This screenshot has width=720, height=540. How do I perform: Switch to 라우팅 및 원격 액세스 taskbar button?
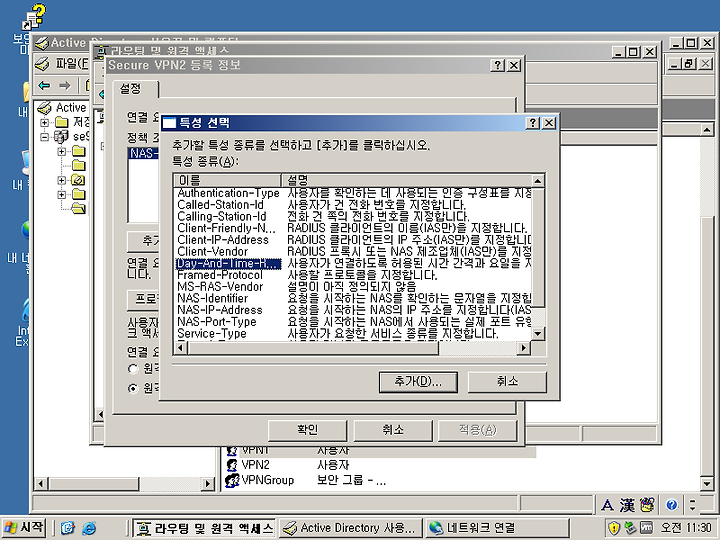(205, 528)
